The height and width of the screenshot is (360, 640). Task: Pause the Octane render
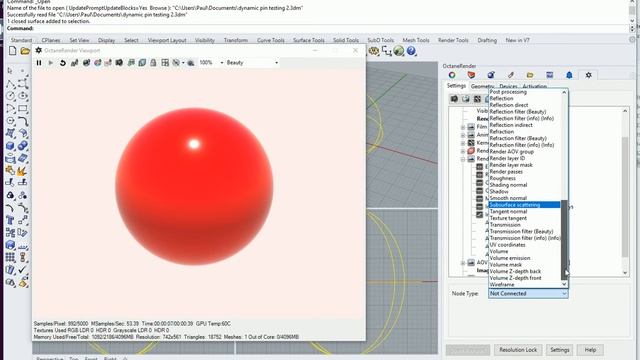coord(39,63)
